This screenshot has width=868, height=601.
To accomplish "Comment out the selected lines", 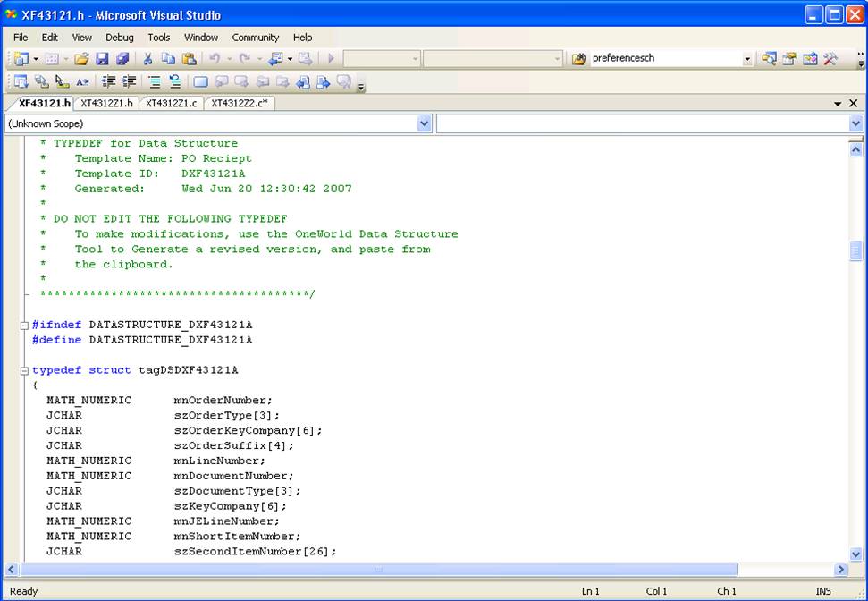I will pyautogui.click(x=155, y=82).
